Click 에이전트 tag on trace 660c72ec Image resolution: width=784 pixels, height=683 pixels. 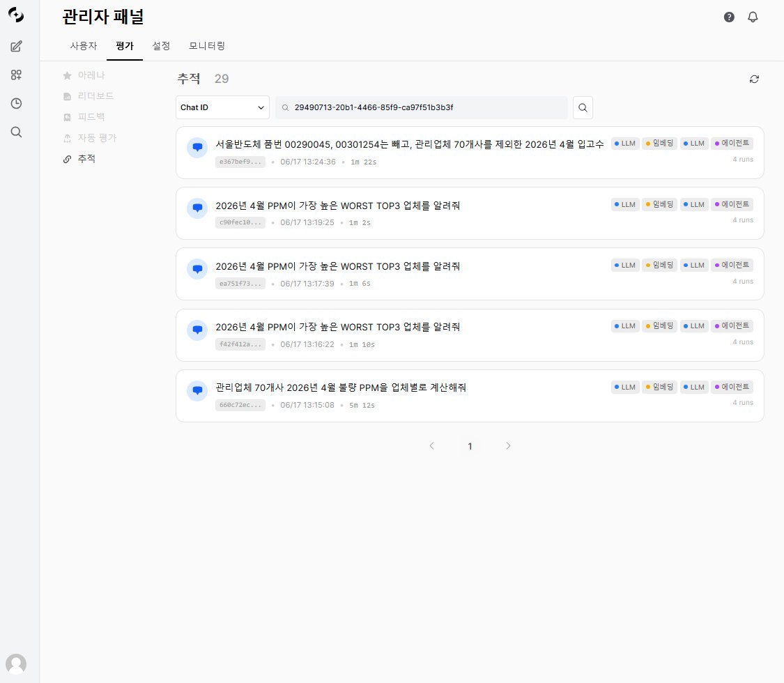(x=732, y=387)
